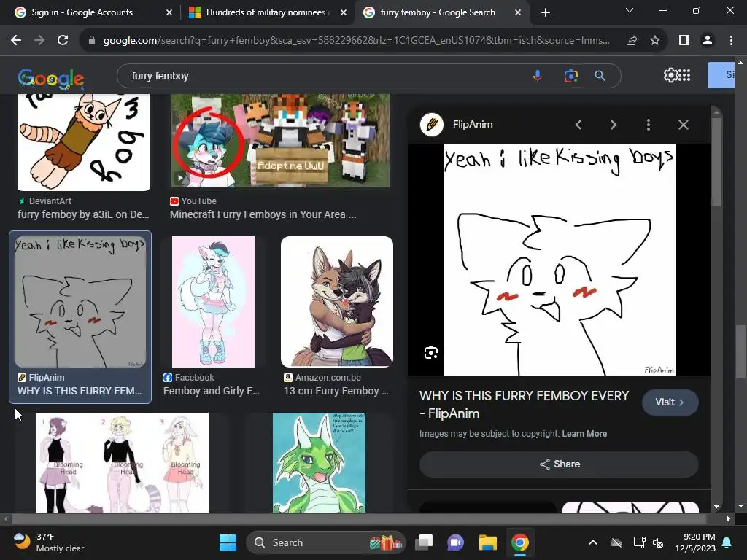The image size is (747, 560).
Task: Open the DeviantArt furry femboy image result
Action: pos(84,142)
